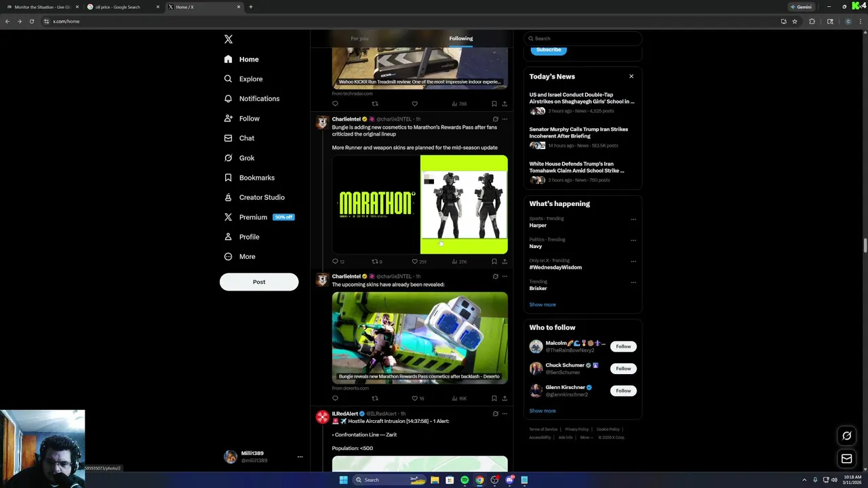Follow Glenn Kirschner
This screenshot has height=488, width=868.
point(623,391)
